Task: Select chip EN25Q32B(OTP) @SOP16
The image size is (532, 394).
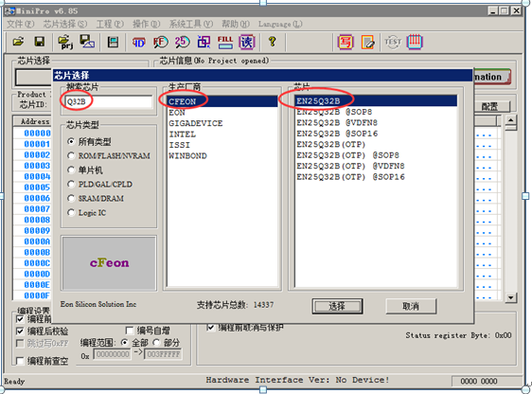Action: click(x=376, y=177)
